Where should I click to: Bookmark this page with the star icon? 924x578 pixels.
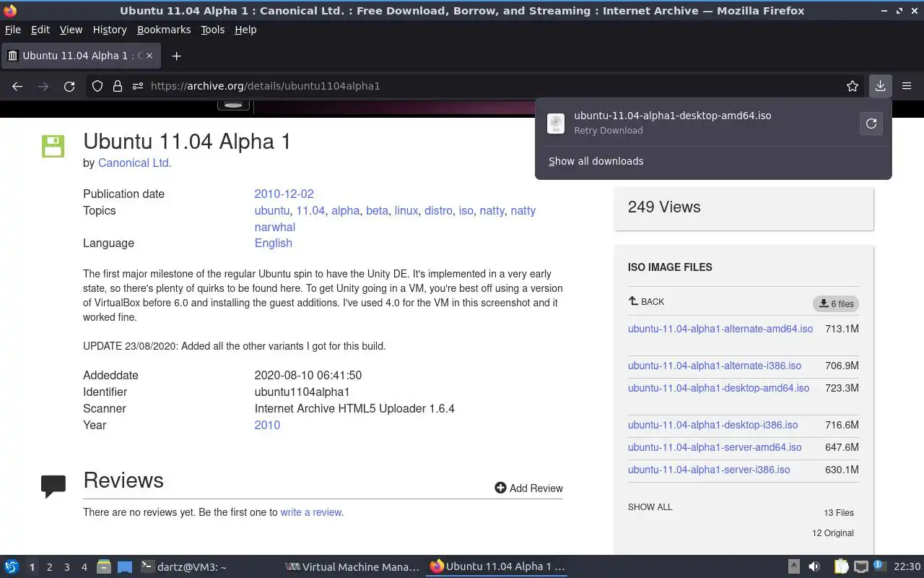[x=853, y=86]
